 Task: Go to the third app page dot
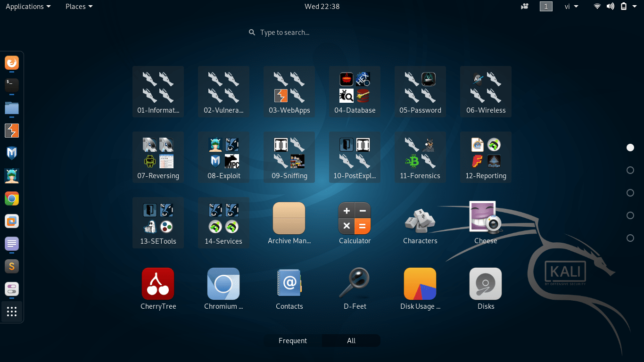[x=630, y=193]
